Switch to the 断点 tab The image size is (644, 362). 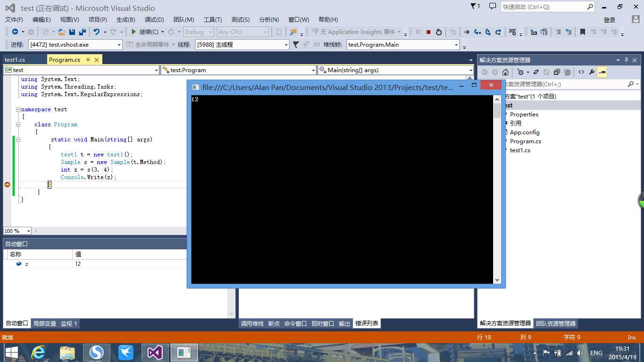(x=274, y=323)
